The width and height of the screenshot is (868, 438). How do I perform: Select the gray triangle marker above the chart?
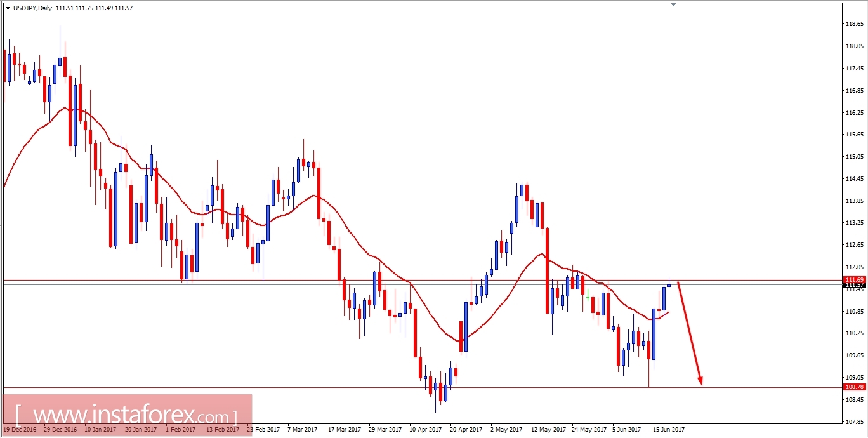pos(674,5)
